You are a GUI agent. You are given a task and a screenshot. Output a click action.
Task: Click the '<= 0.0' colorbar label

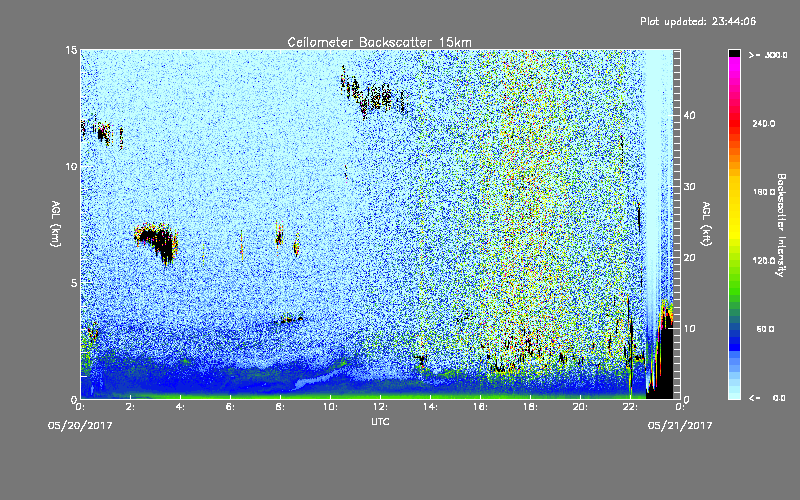[x=768, y=398]
